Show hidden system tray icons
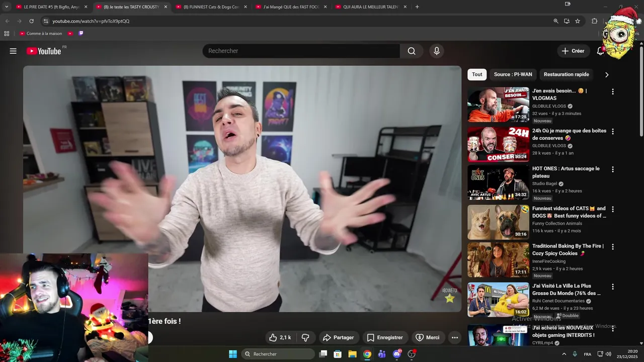The image size is (644, 362). click(563, 354)
